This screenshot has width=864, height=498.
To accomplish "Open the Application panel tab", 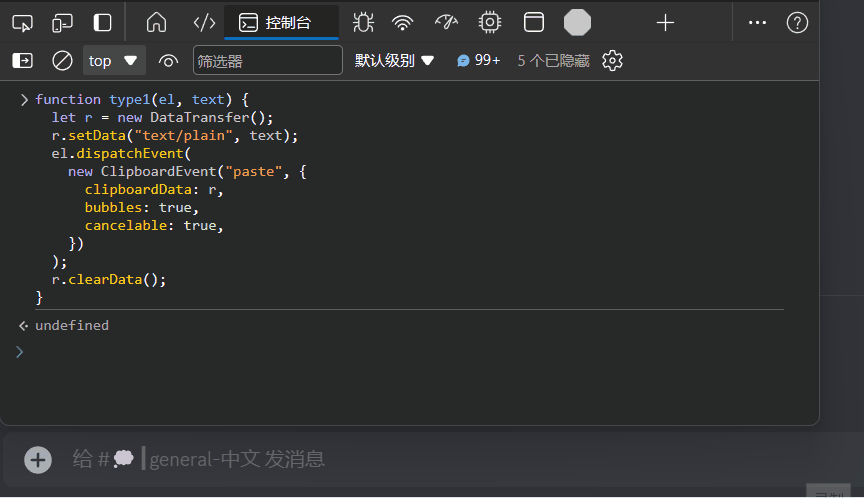I will point(534,22).
